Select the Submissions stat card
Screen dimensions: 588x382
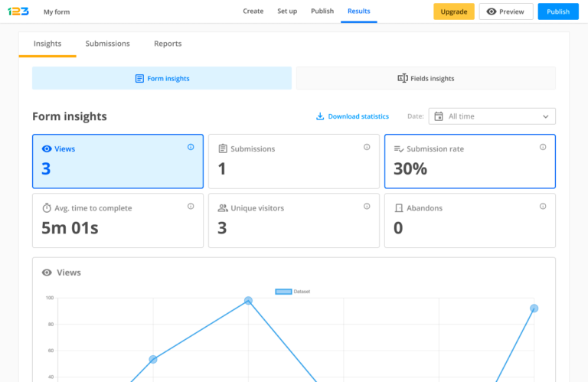[x=294, y=162]
